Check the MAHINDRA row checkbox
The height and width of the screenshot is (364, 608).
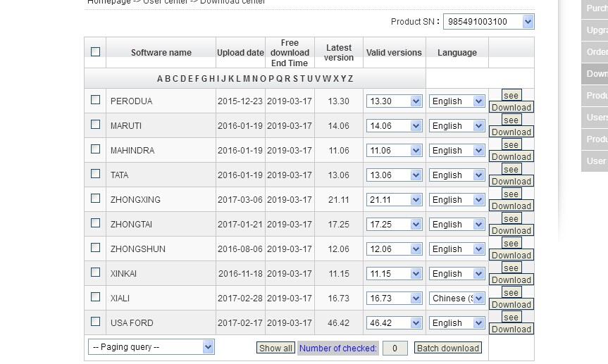[x=95, y=149]
